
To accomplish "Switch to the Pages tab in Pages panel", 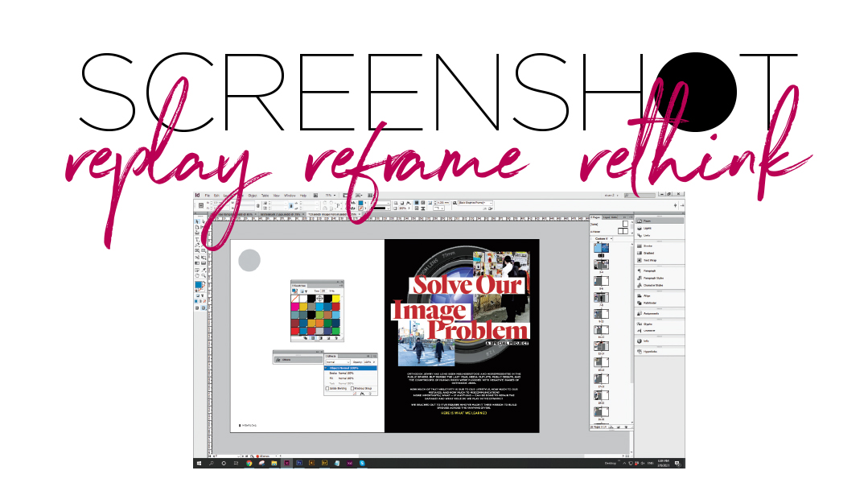I will [x=595, y=217].
